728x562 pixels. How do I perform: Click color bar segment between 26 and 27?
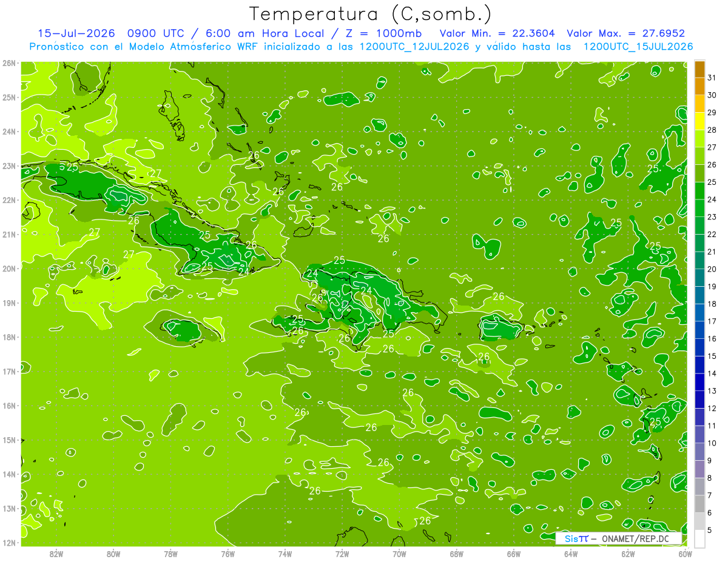(699, 156)
